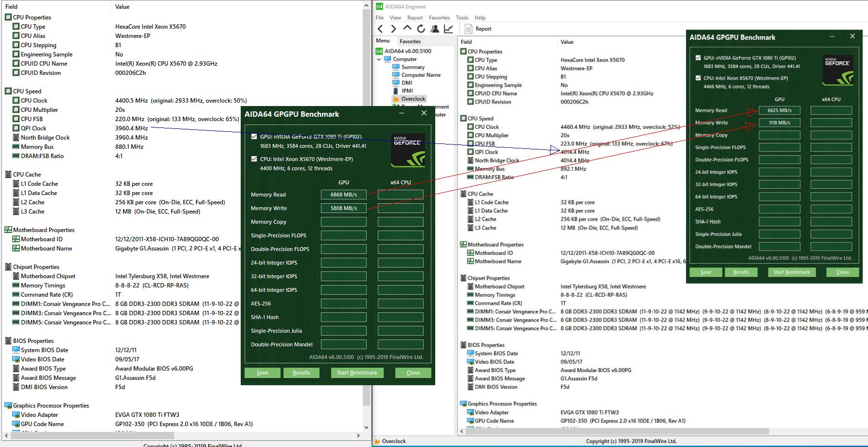The image size is (868, 447).
Task: Open the Favorites menu in the menu bar
Action: [x=439, y=18]
